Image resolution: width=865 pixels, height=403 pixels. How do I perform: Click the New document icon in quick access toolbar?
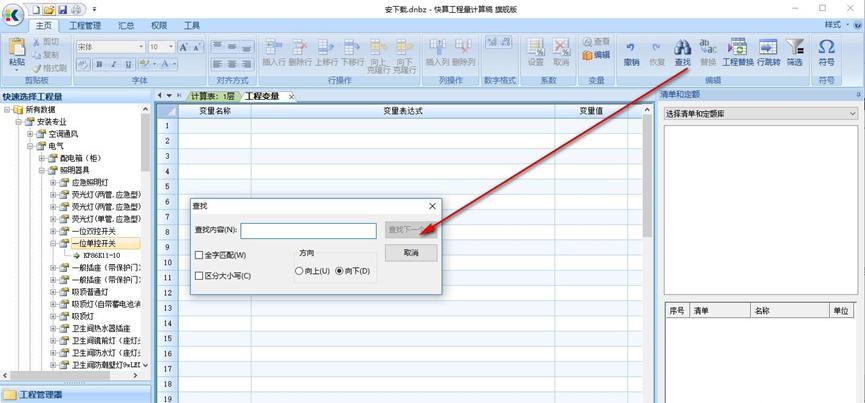[x=36, y=9]
